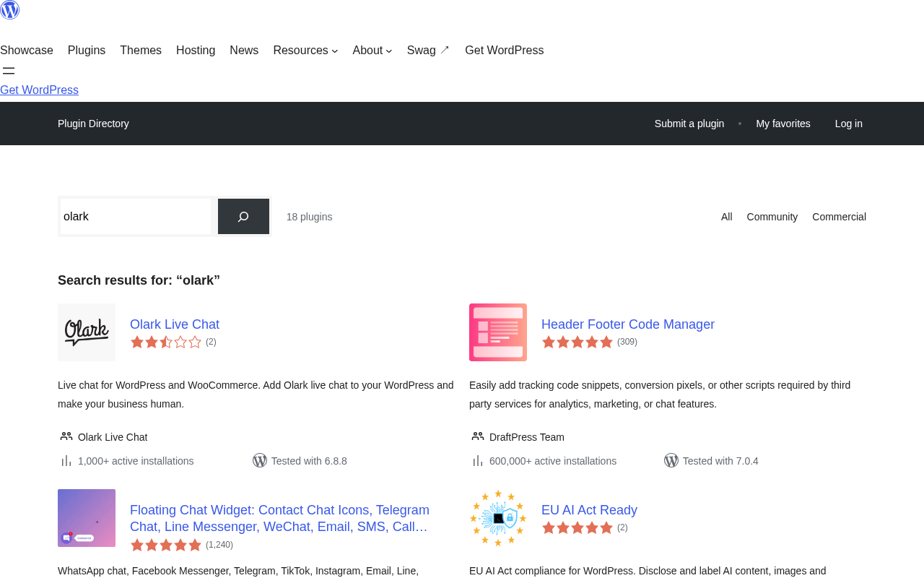Click 'Olark Live Chat' author name
This screenshot has height=578, width=924.
point(113,437)
